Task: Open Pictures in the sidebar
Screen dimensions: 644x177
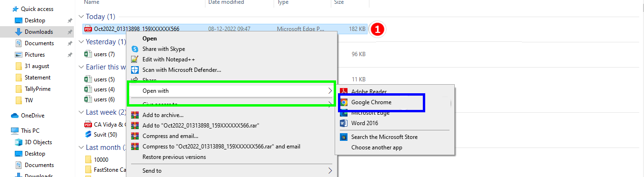Action: pyautogui.click(x=35, y=55)
